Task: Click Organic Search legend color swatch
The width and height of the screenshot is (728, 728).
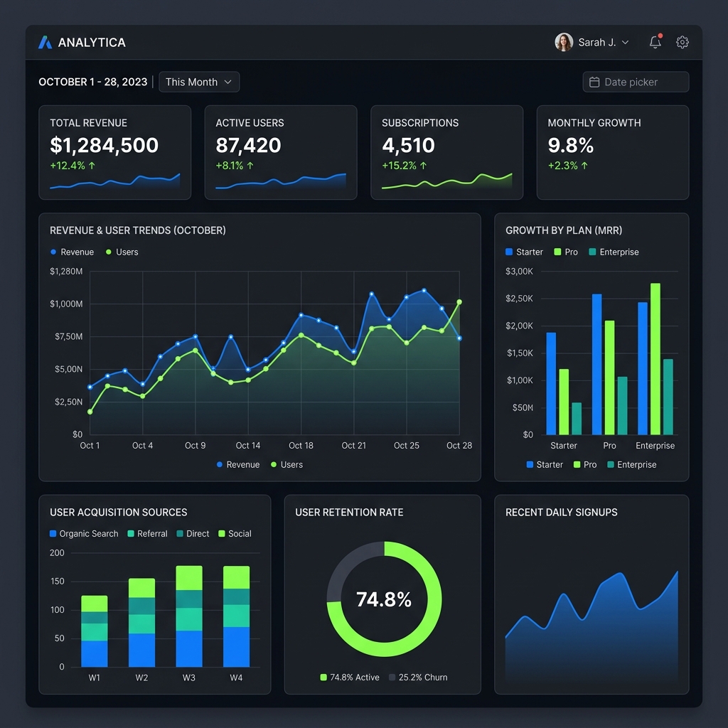Action: 53,534
